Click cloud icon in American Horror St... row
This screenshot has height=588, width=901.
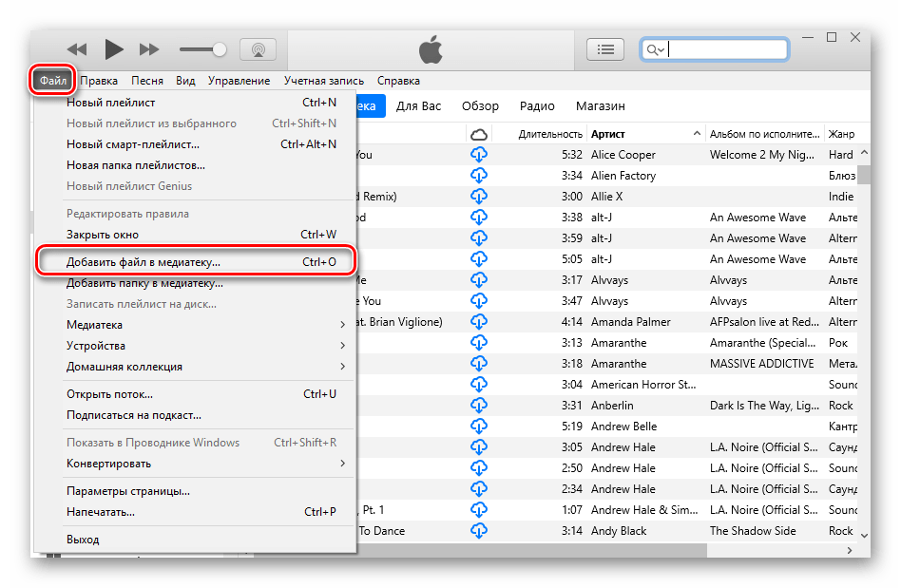[x=479, y=384]
